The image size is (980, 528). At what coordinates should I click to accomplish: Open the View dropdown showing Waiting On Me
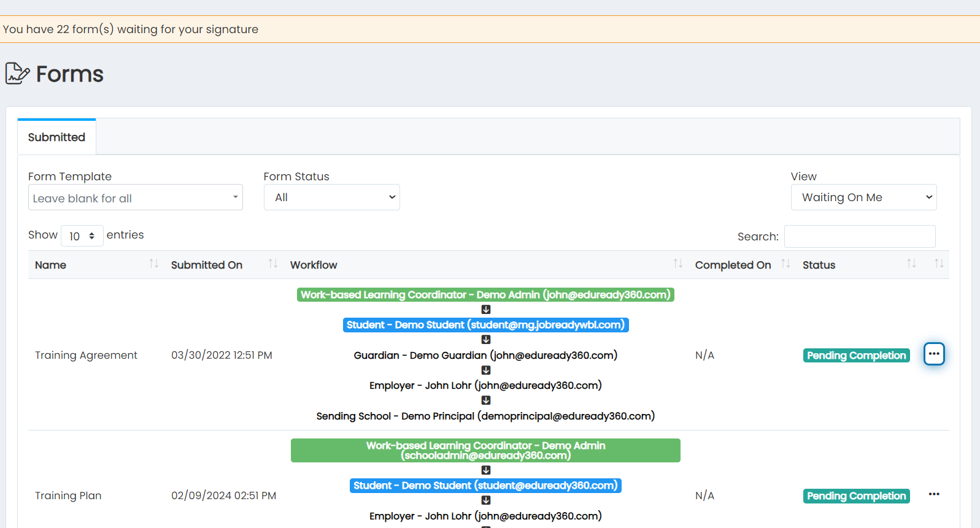point(863,197)
